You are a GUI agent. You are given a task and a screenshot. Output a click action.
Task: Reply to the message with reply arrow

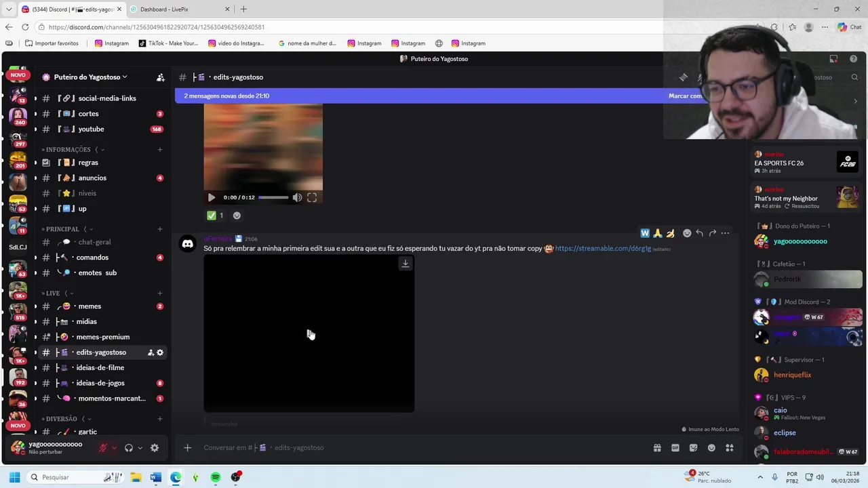700,233
